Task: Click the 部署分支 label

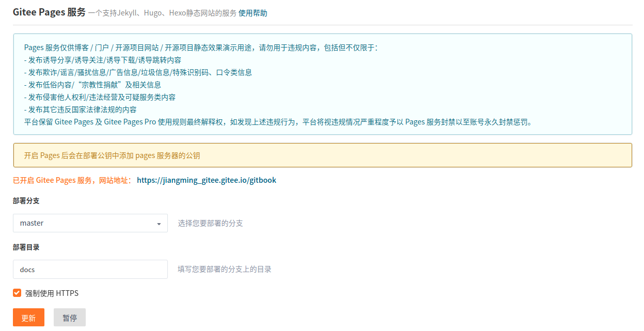Action: 26,201
